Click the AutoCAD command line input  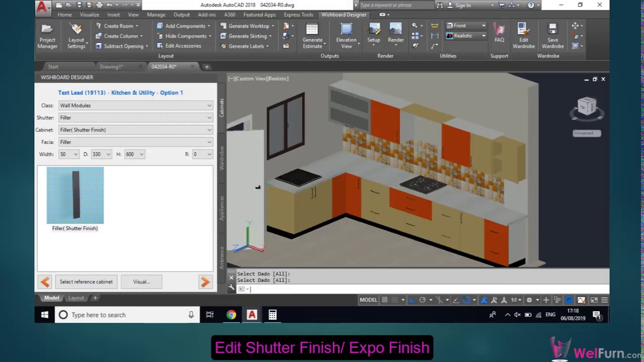click(x=423, y=289)
